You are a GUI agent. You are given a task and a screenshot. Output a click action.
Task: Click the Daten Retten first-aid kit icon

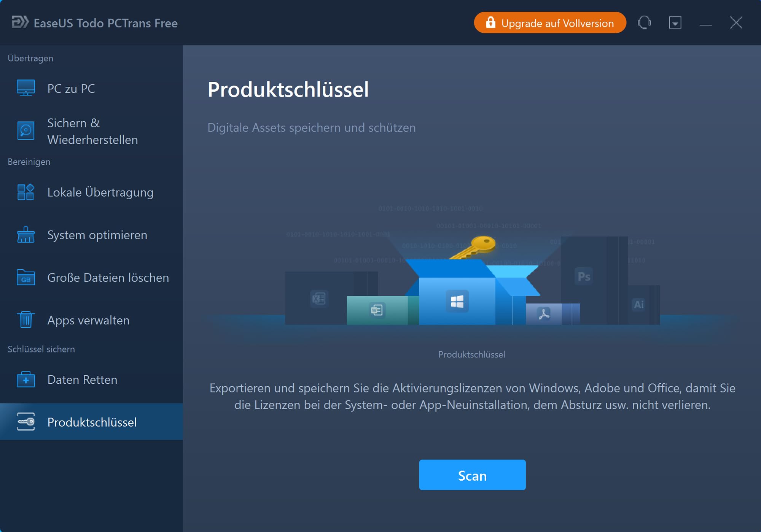[x=26, y=380]
